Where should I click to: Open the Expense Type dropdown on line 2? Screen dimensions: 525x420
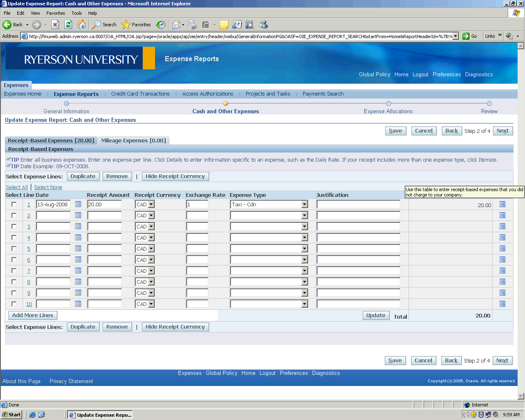click(304, 215)
